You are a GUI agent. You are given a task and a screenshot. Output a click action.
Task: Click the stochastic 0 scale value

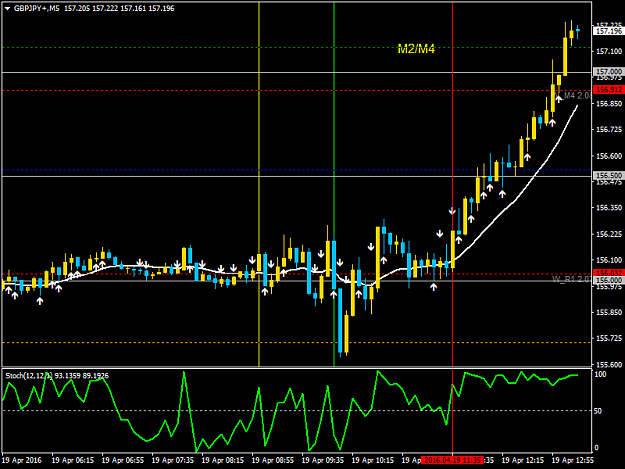(597, 447)
